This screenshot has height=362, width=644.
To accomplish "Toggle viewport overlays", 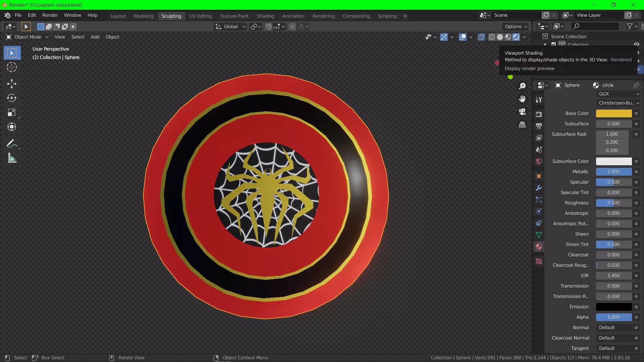I will pyautogui.click(x=463, y=37).
